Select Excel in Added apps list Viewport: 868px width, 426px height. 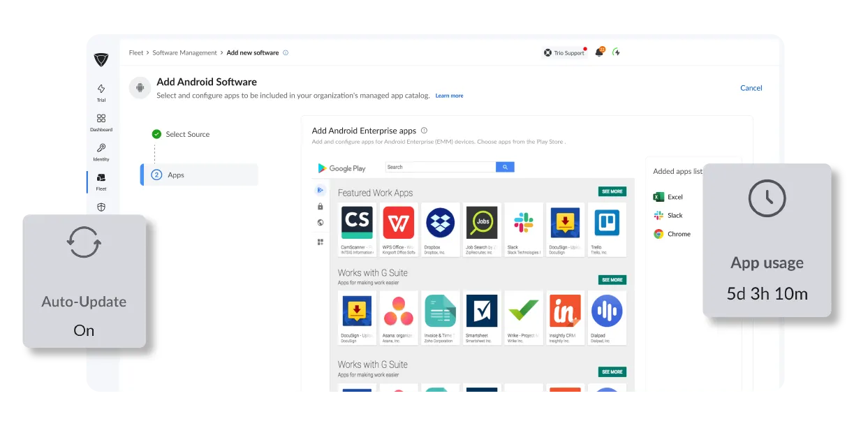668,197
